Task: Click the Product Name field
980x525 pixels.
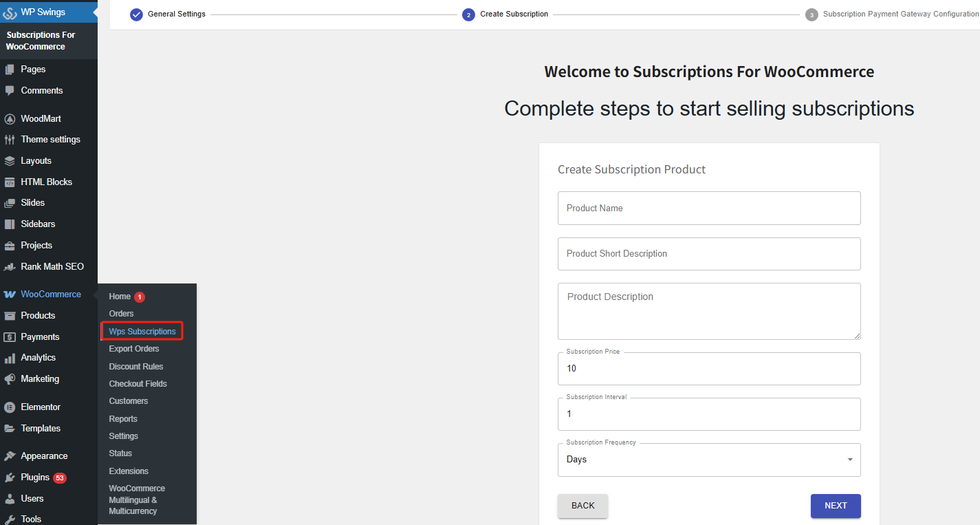Action: pyautogui.click(x=709, y=208)
